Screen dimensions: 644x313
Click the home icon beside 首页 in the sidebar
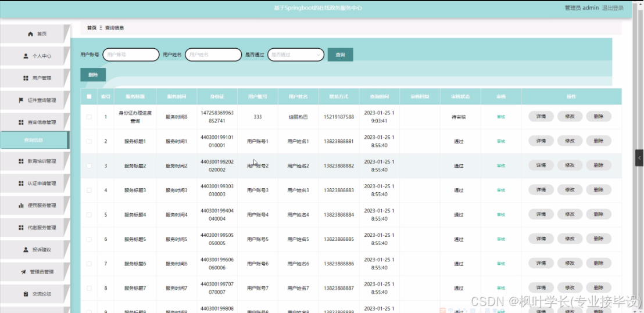pos(30,34)
